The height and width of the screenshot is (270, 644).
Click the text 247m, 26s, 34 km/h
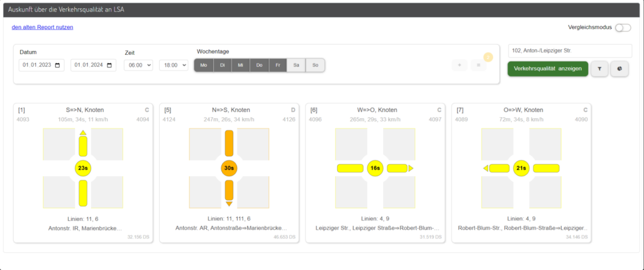point(229,120)
